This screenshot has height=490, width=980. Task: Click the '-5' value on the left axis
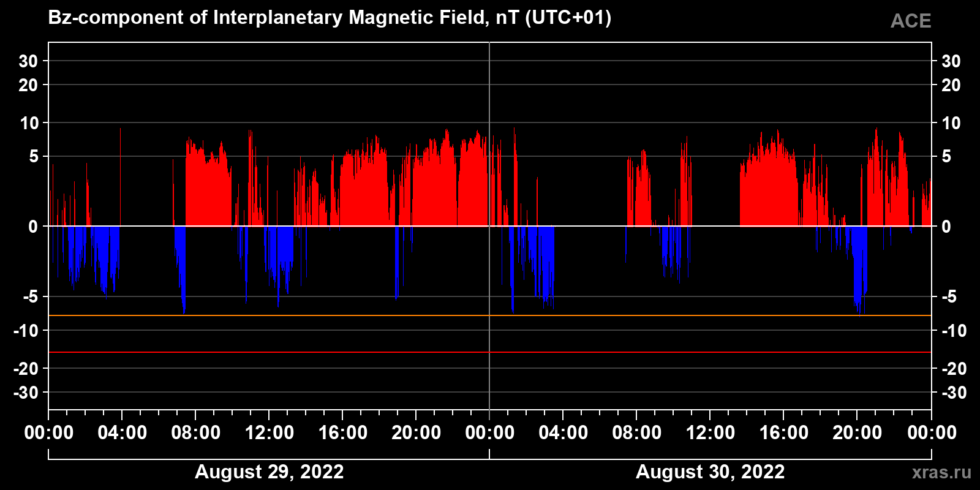[31, 296]
